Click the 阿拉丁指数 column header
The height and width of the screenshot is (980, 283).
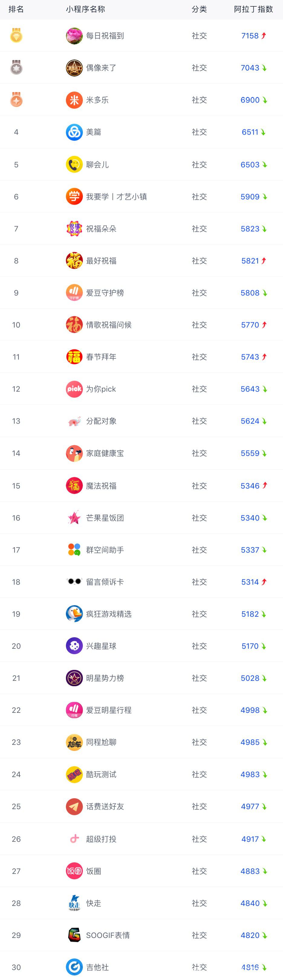pos(253,9)
